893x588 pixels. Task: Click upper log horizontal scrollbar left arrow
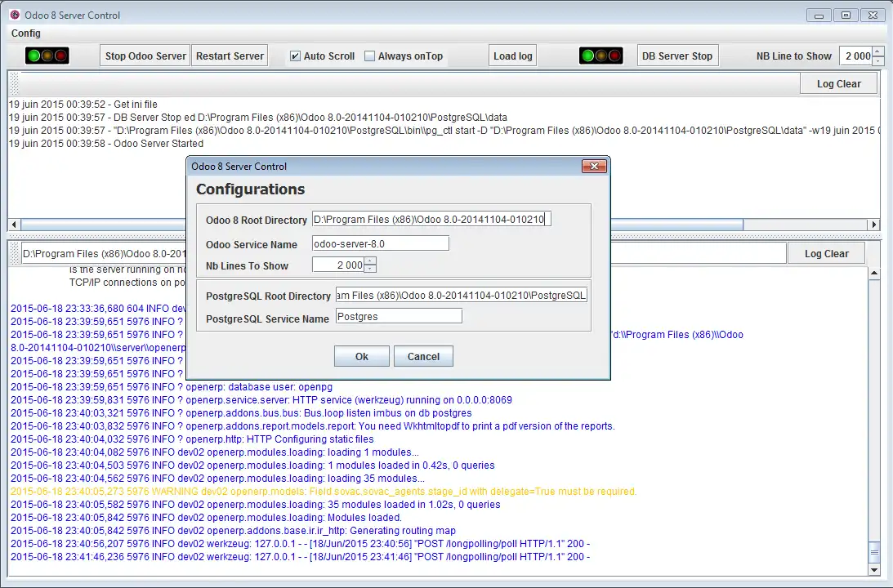coord(14,225)
